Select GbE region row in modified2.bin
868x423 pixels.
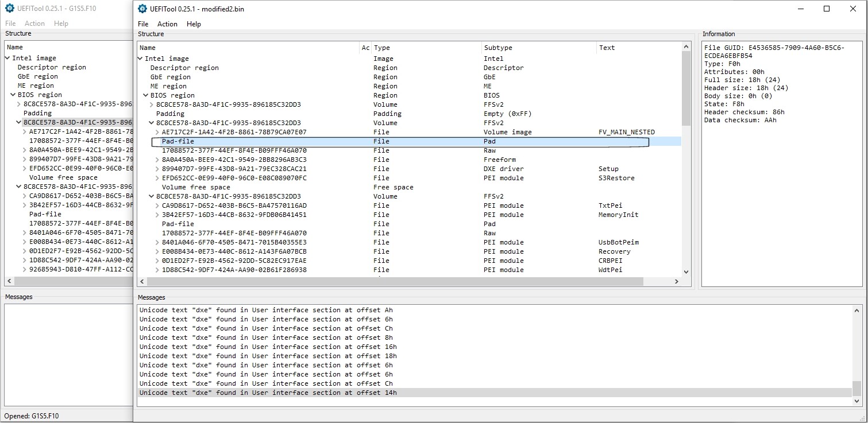(x=410, y=77)
